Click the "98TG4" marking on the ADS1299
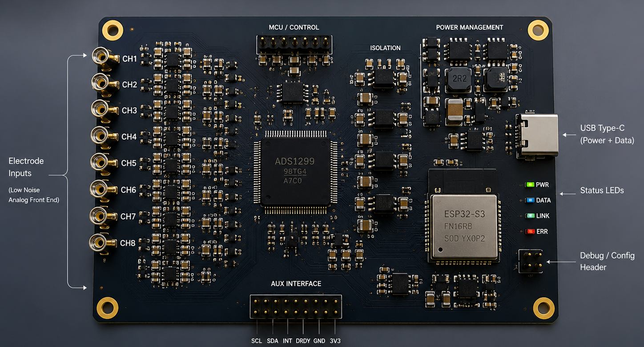644x347 pixels. pos(295,172)
